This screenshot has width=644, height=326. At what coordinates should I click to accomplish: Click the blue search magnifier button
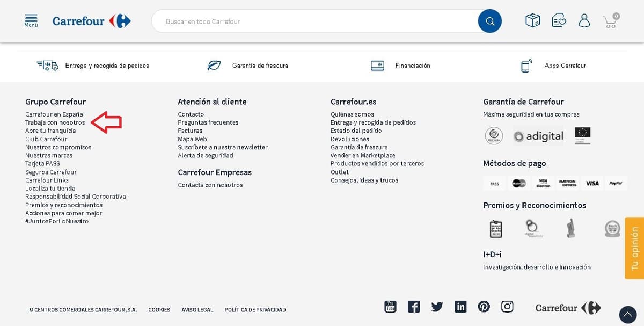click(x=489, y=21)
